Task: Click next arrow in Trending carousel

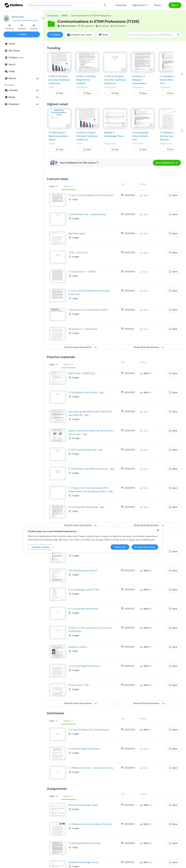Action: (x=182, y=74)
